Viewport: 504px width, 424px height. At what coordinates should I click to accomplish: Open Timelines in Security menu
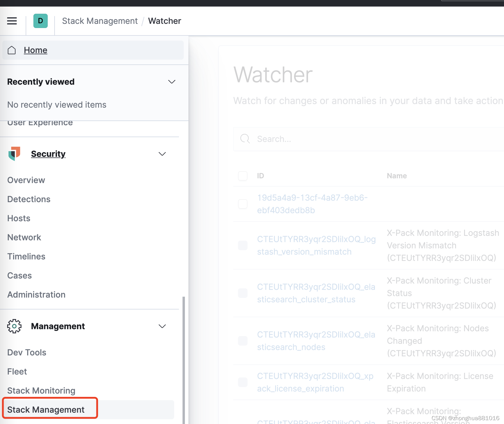pos(26,256)
